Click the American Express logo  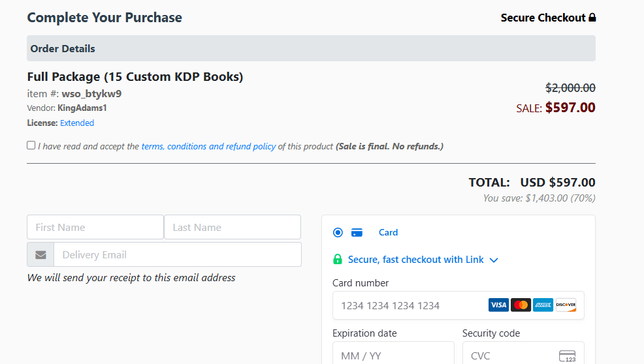543,305
